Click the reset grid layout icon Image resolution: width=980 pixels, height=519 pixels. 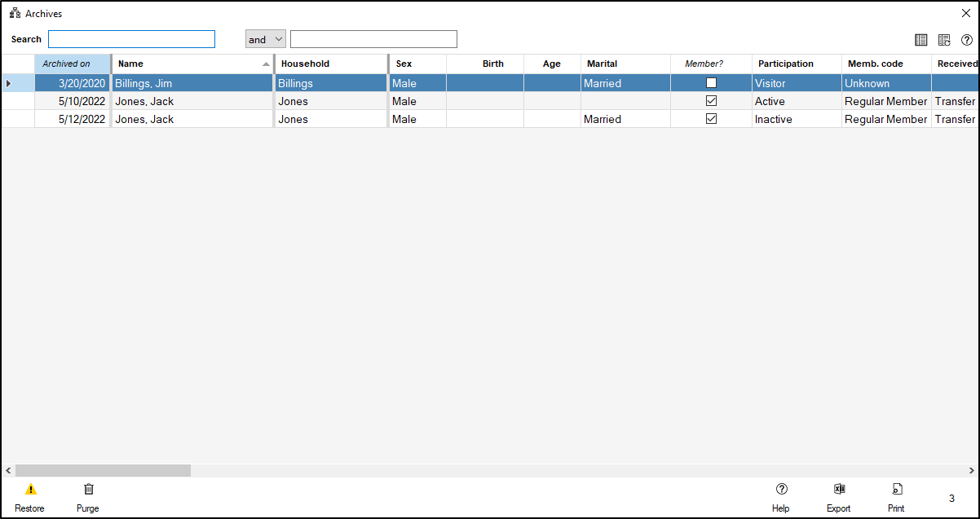(944, 40)
